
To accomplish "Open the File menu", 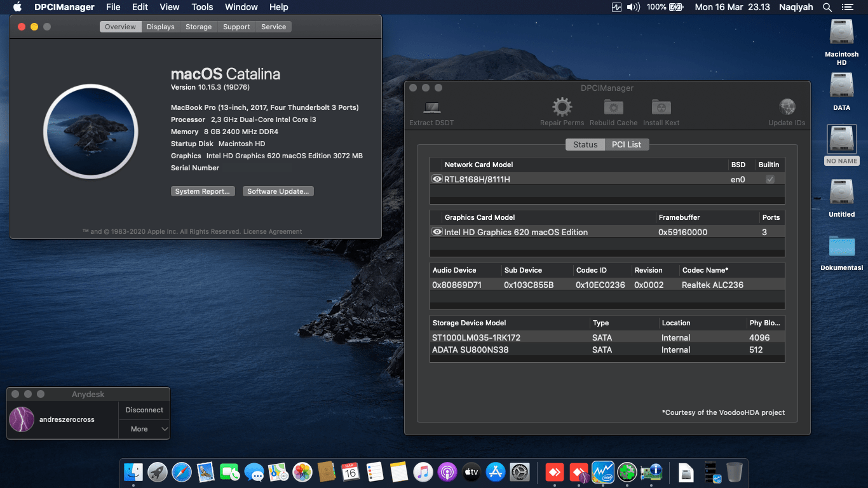I will (113, 7).
